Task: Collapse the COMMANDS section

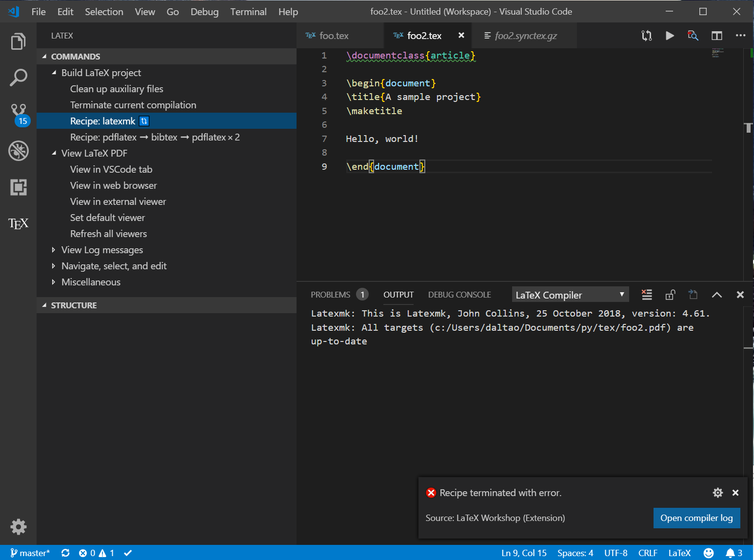Action: (x=166, y=56)
